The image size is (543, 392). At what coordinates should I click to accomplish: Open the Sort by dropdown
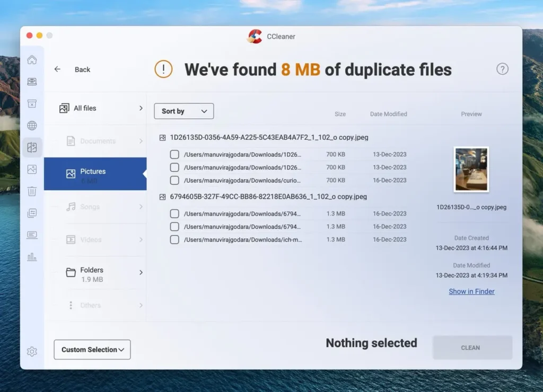click(184, 111)
